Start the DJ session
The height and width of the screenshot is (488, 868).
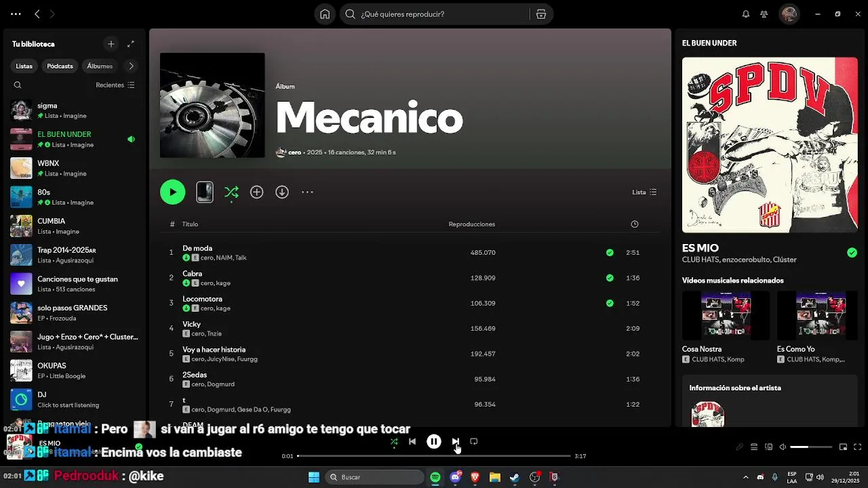point(73,400)
